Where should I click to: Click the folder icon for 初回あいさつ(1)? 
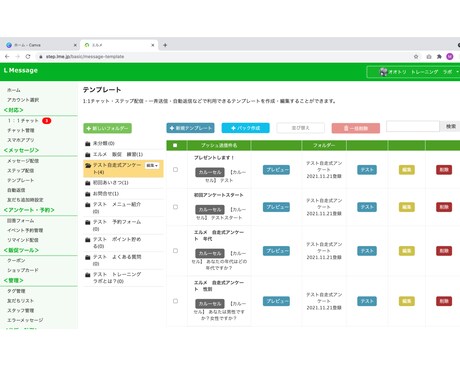[x=88, y=183]
